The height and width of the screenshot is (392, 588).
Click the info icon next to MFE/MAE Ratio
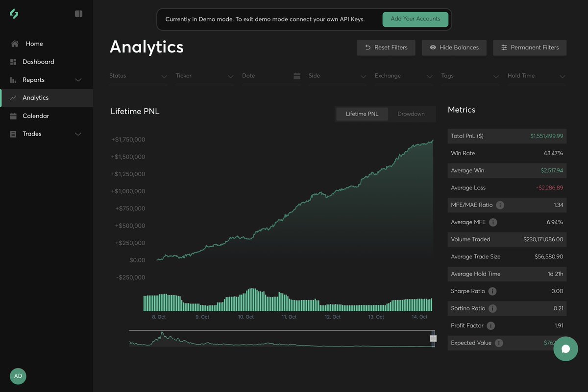(501, 205)
